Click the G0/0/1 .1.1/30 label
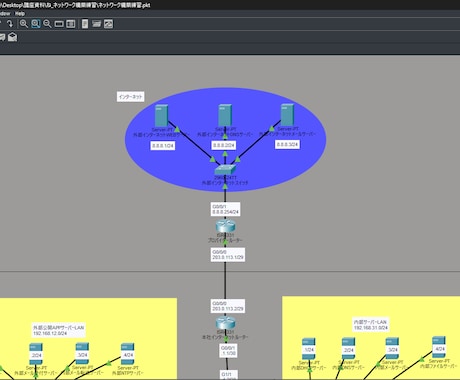 pos(228,350)
